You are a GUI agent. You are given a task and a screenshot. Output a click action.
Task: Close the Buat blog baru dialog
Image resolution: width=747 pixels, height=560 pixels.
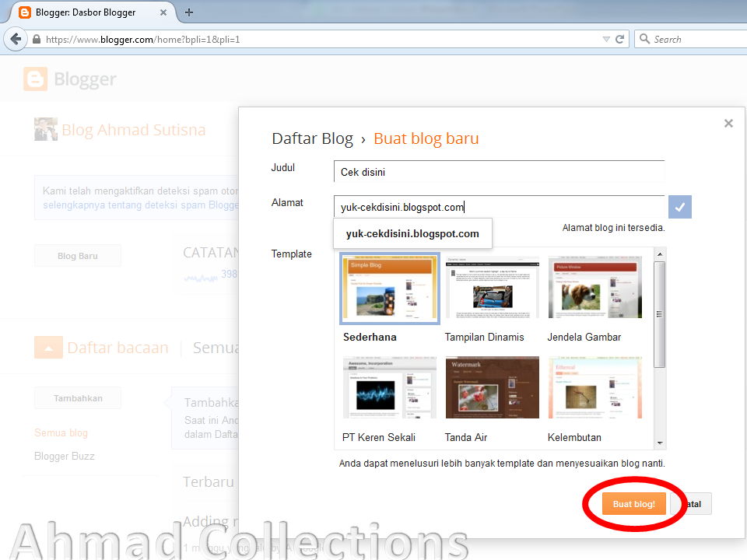[x=728, y=124]
